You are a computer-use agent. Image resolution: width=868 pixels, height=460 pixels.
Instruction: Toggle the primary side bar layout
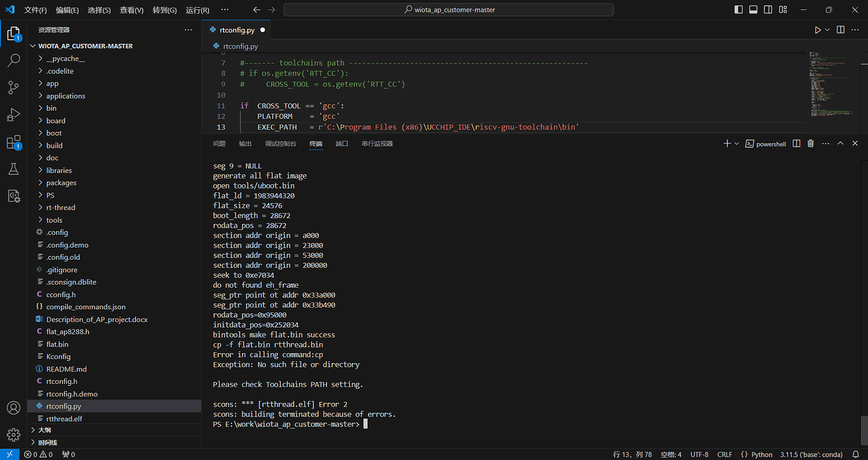[738, 10]
